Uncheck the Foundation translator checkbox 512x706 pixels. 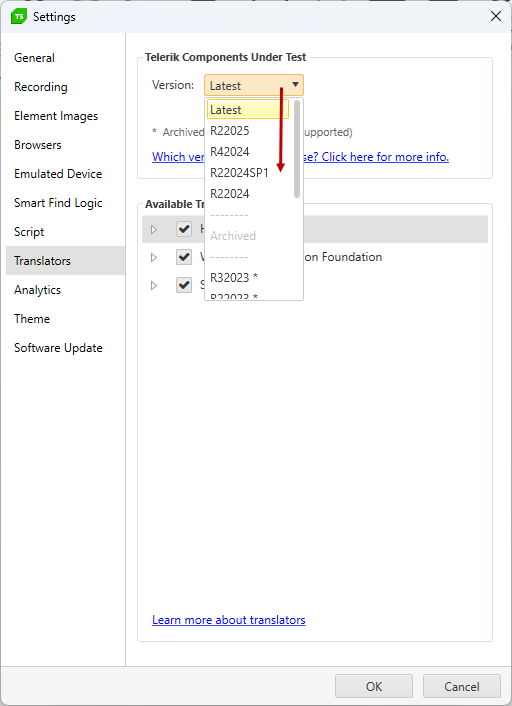click(x=184, y=257)
